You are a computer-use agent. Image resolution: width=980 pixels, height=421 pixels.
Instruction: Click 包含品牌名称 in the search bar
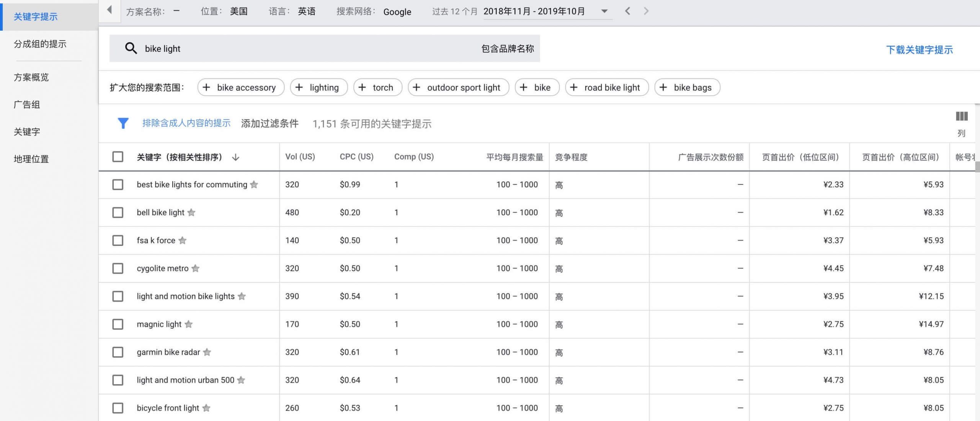coord(508,49)
